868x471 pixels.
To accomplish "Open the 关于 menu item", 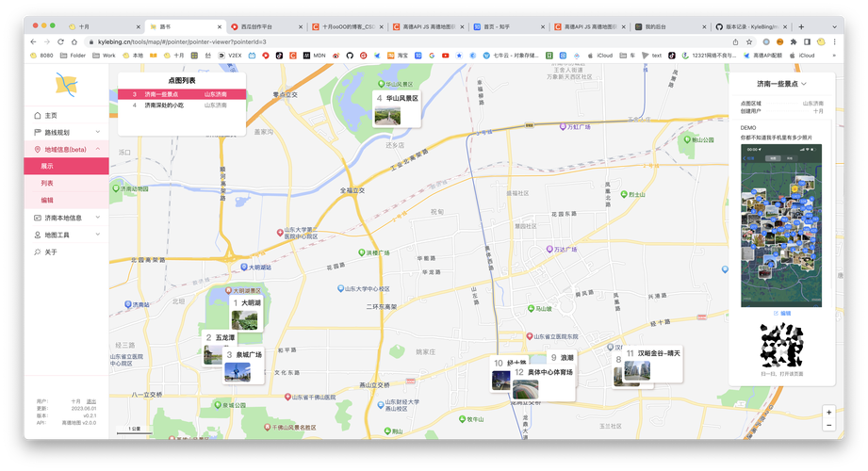I will (x=66, y=252).
